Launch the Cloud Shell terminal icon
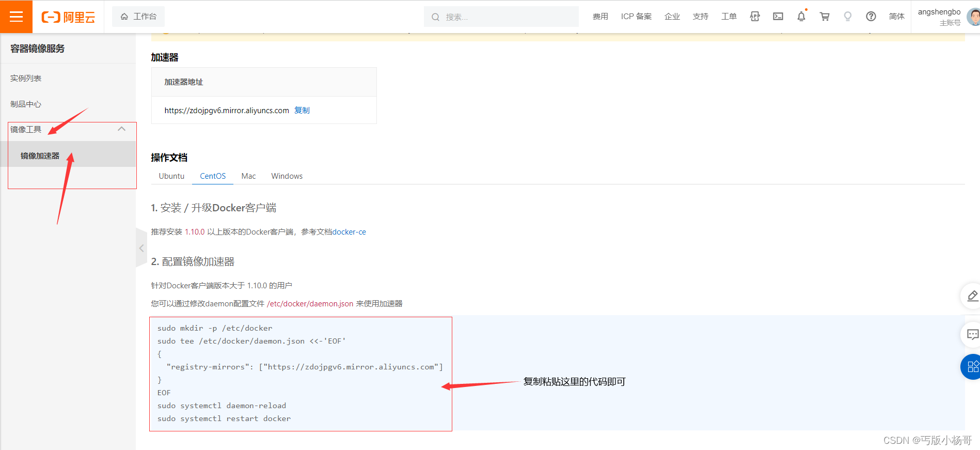 click(x=778, y=17)
